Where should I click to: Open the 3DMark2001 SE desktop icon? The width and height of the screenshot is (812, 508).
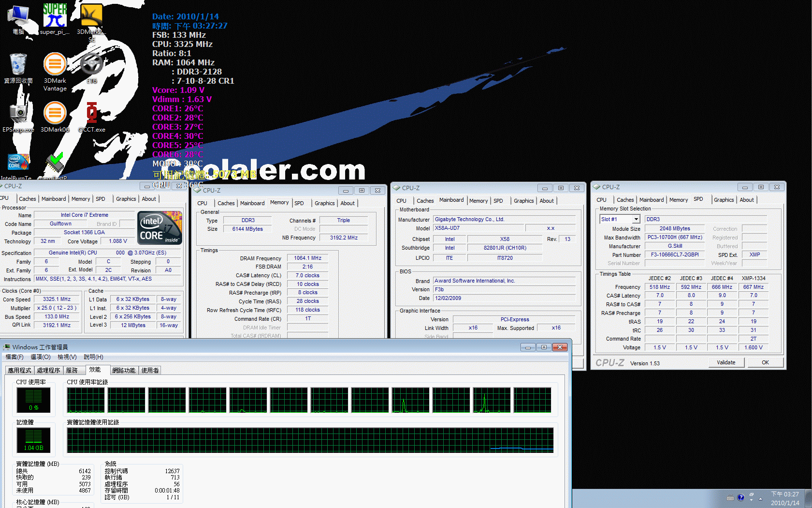point(91,22)
